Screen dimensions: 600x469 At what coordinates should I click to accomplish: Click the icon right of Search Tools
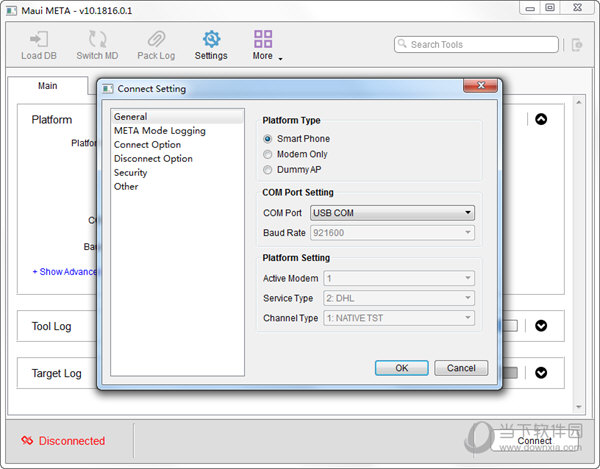point(577,45)
